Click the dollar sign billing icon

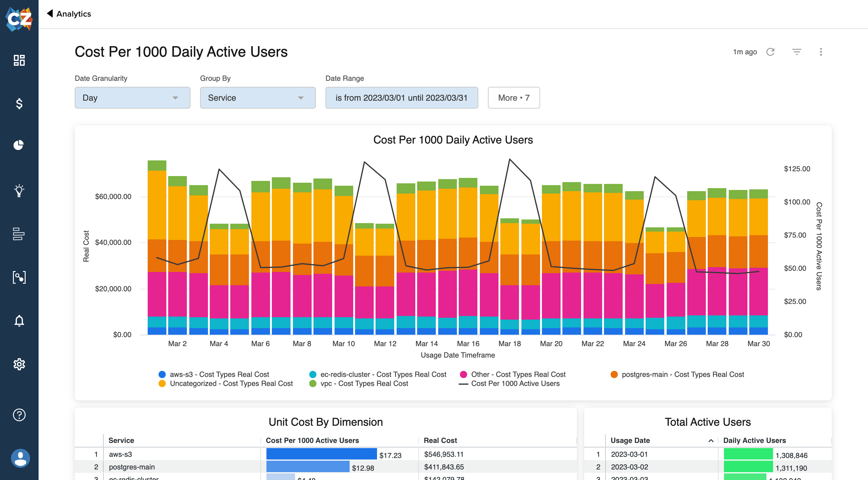tap(19, 103)
